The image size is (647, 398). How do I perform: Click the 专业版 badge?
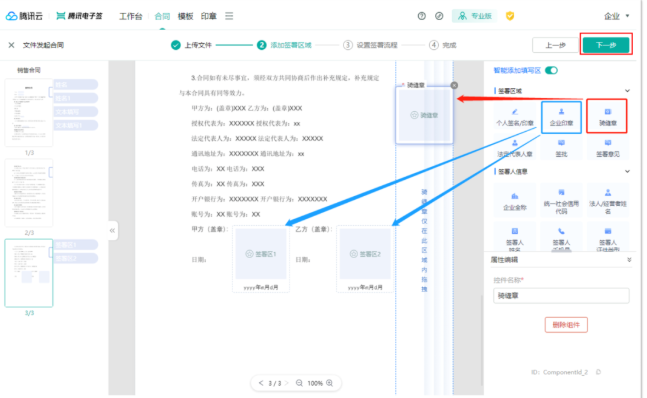(475, 16)
